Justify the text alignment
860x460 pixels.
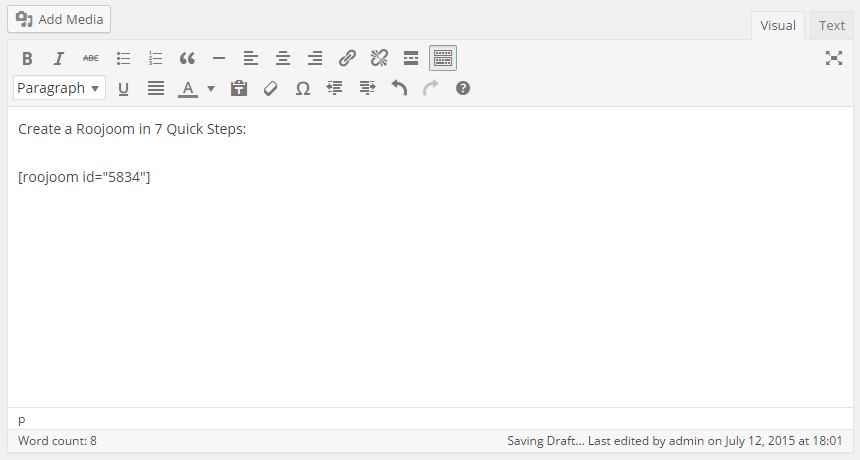coord(156,88)
